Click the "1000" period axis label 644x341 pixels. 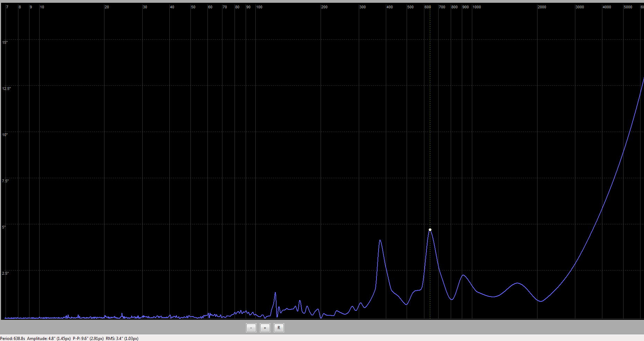(477, 7)
